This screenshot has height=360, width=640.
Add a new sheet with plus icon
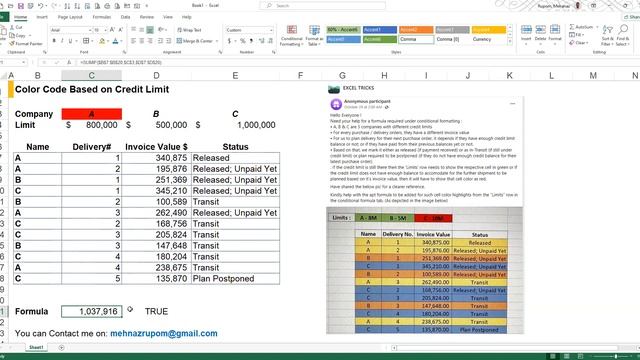pos(61,348)
